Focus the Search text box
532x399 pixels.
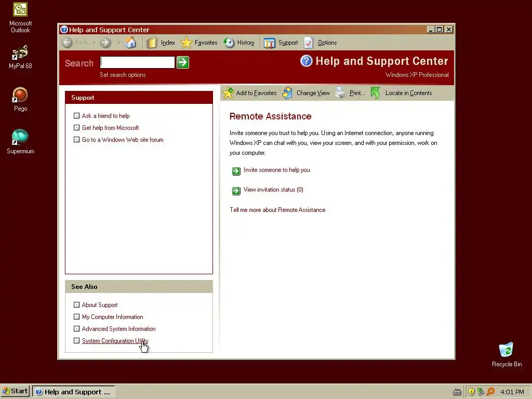(x=137, y=62)
